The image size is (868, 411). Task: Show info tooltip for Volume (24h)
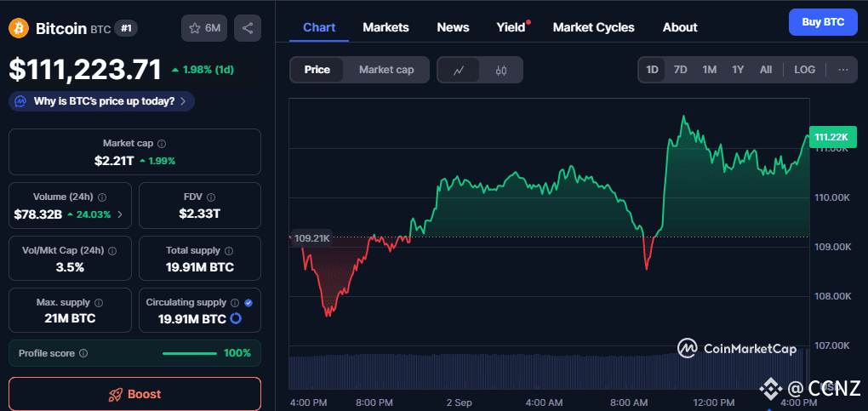[102, 197]
